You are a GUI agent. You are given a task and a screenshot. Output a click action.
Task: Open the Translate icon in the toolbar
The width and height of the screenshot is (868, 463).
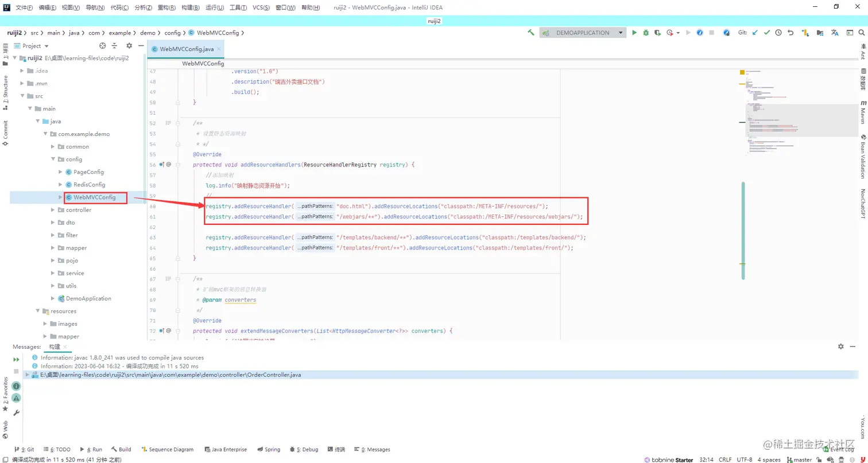pyautogui.click(x=835, y=33)
